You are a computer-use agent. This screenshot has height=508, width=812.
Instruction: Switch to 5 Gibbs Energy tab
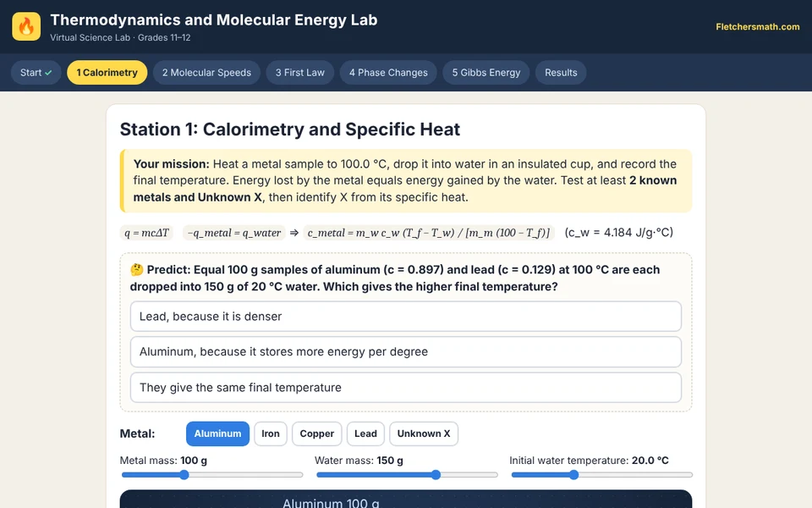tap(486, 73)
